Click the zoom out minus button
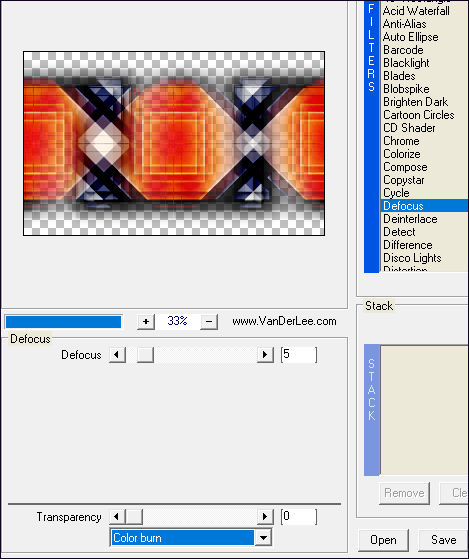The width and height of the screenshot is (469, 559). tap(209, 322)
